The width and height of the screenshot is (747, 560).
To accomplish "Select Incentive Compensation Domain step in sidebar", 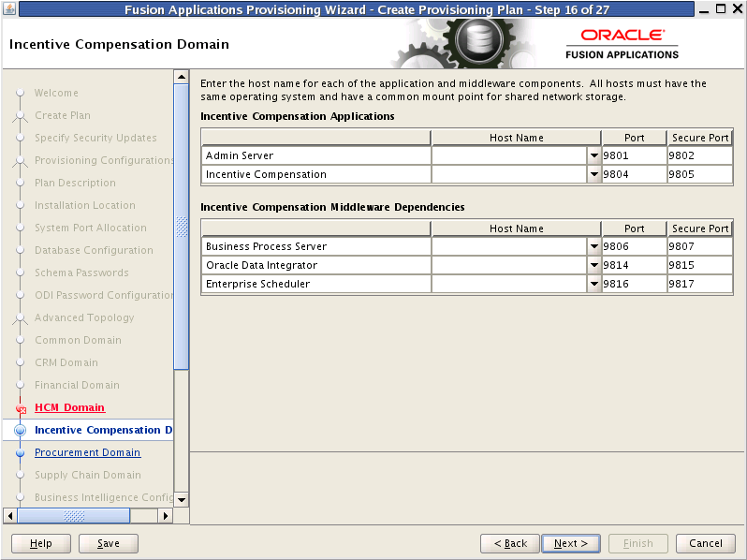I will coord(103,430).
